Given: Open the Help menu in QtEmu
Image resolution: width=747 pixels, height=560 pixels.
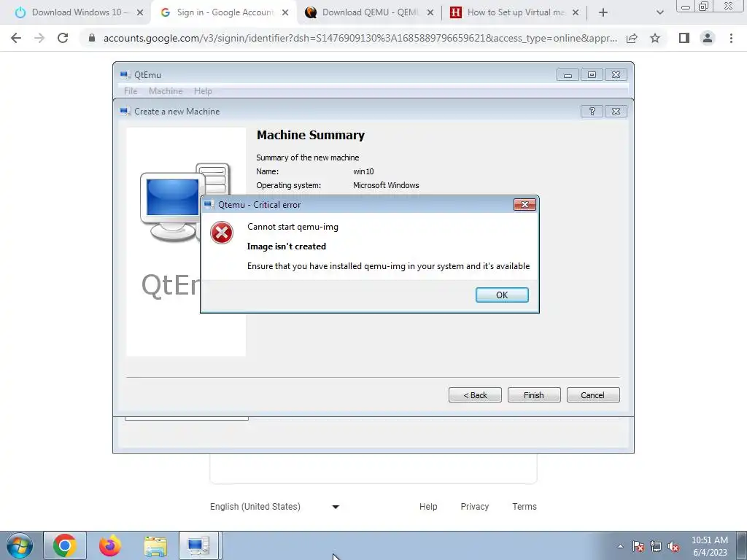Looking at the screenshot, I should pos(203,91).
